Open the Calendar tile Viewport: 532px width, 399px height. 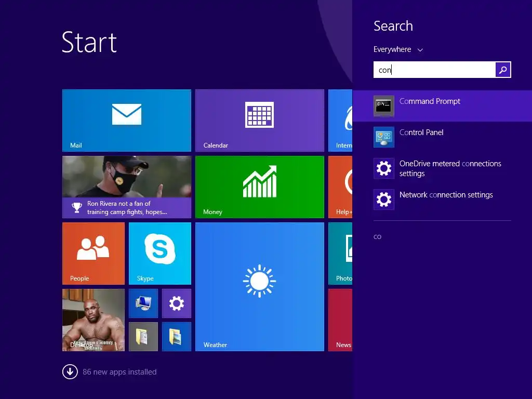tap(260, 121)
